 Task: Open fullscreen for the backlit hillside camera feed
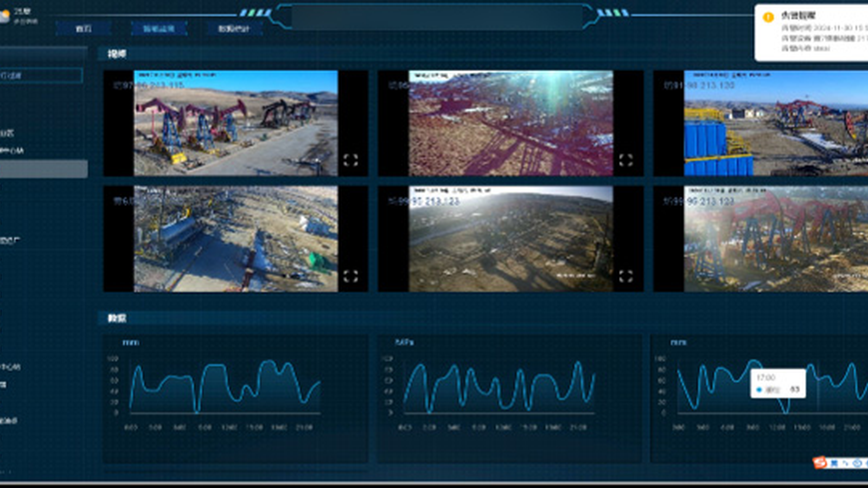626,276
